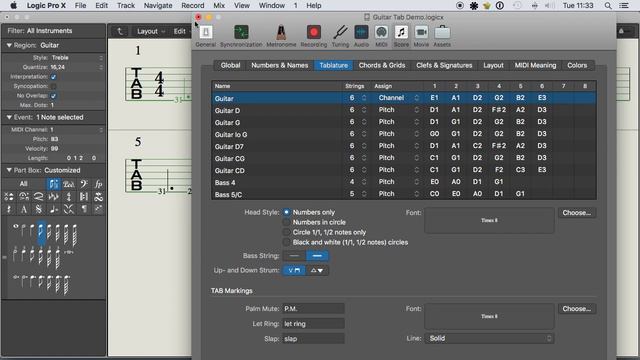This screenshot has width=640, height=360.
Task: Select dynamics fp group in Part Box
Action: pyautogui.click(x=98, y=184)
